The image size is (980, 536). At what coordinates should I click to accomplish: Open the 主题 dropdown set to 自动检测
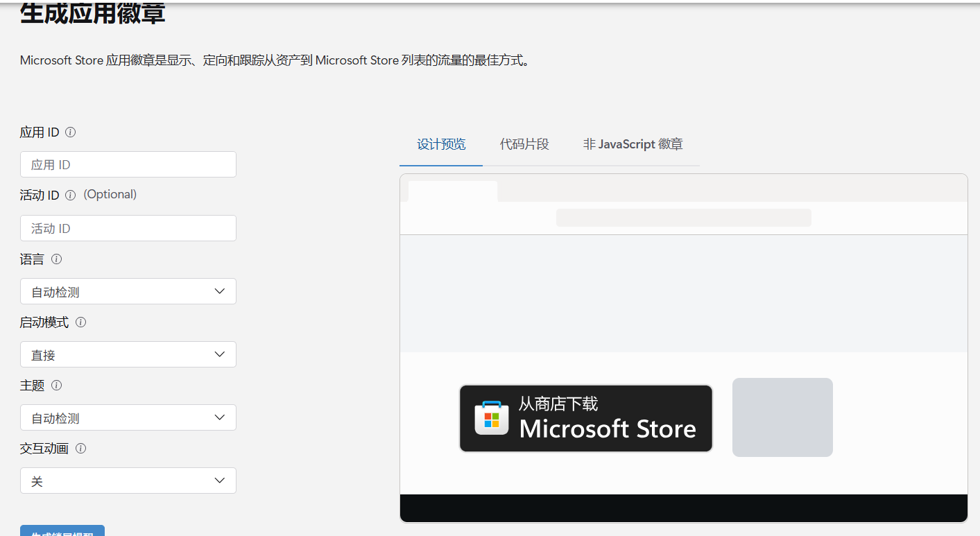(128, 417)
